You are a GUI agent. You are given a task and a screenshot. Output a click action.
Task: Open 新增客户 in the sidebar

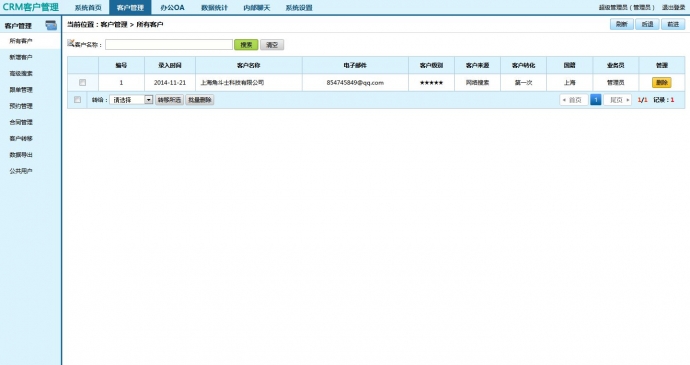[x=21, y=57]
